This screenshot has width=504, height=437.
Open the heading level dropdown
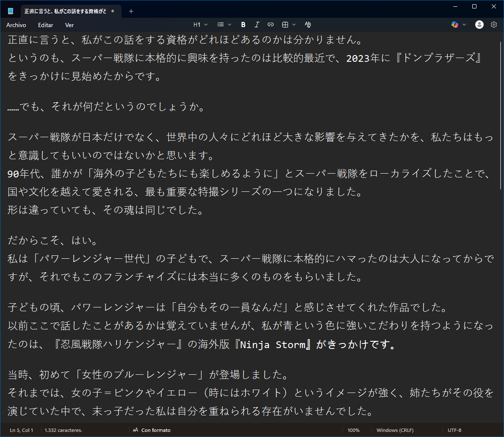click(206, 25)
